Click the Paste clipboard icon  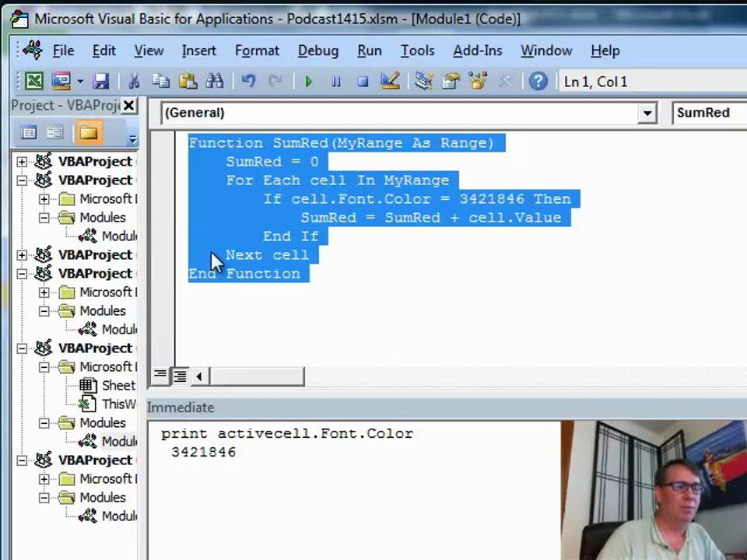pyautogui.click(x=188, y=81)
